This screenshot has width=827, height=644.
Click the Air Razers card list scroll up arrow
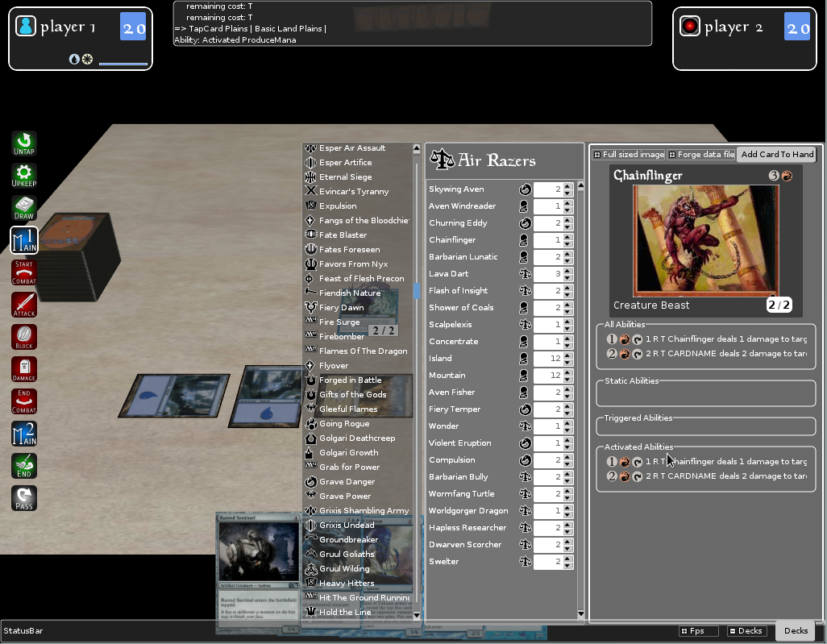(x=580, y=185)
